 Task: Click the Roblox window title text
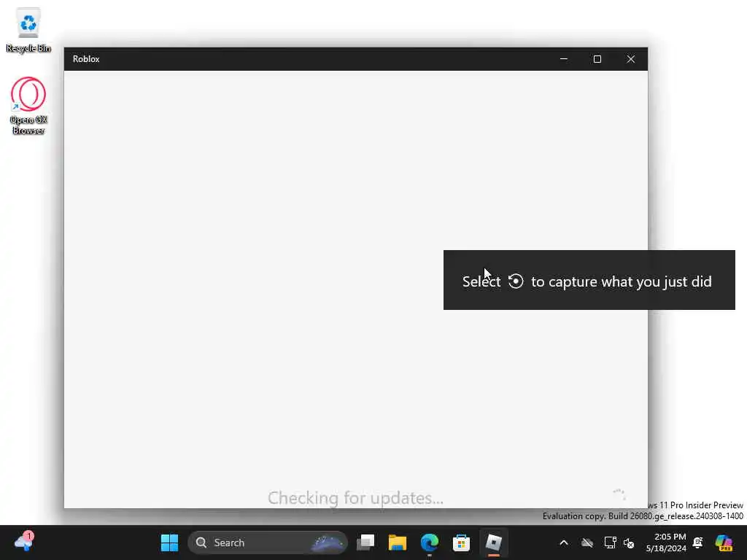(x=86, y=59)
